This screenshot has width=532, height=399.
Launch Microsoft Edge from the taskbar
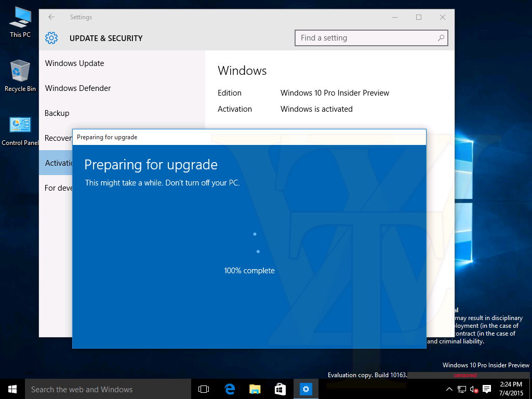(x=230, y=389)
